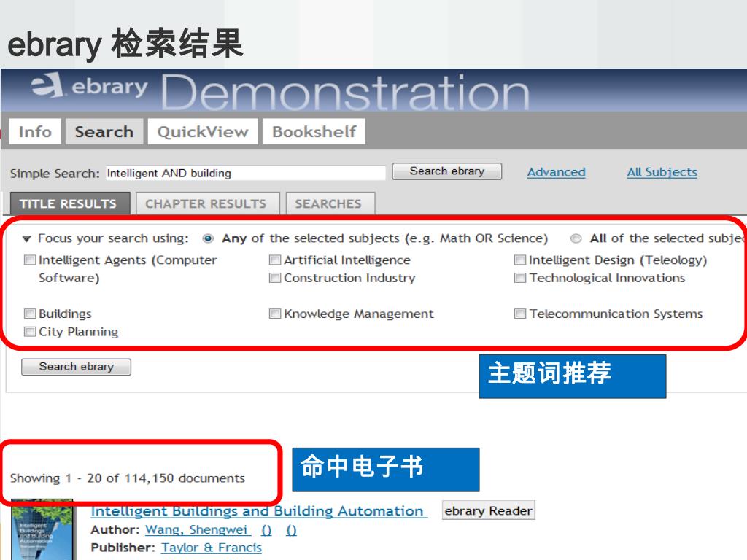Check the Artificial Intelligence checkbox

(x=275, y=260)
